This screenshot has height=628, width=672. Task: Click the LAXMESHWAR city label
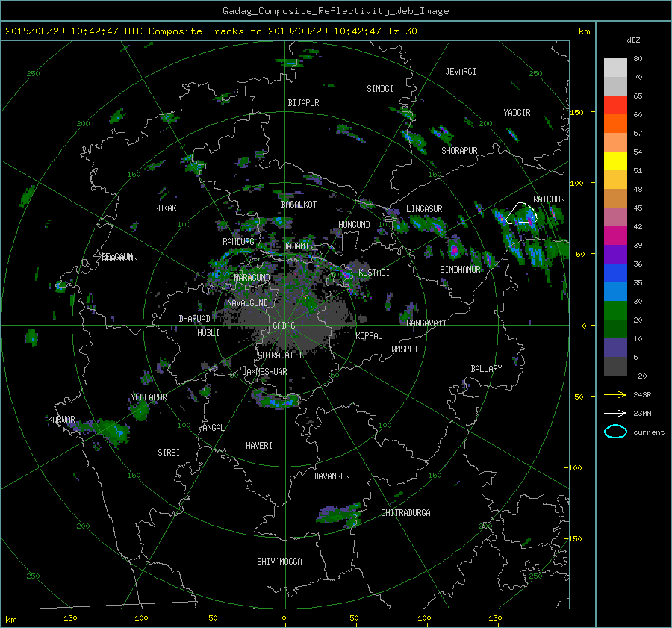point(264,372)
